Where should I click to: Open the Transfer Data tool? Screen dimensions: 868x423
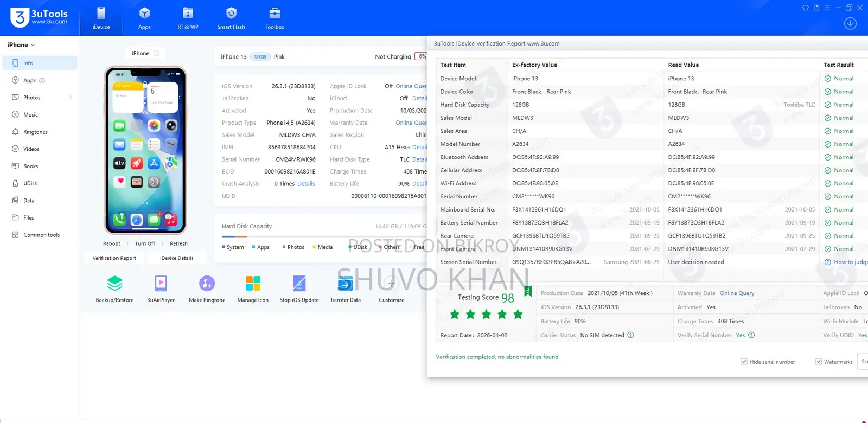[345, 289]
